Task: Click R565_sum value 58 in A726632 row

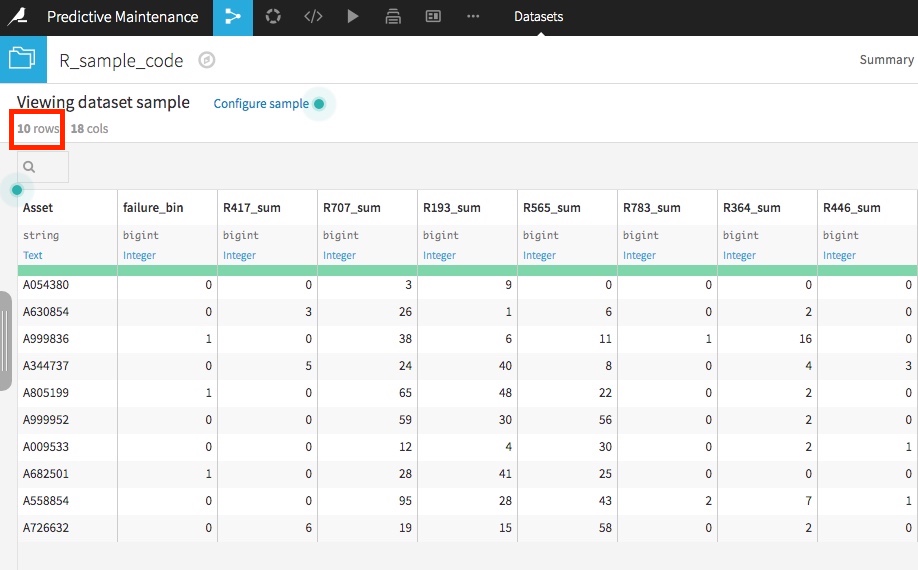Action: coord(605,527)
